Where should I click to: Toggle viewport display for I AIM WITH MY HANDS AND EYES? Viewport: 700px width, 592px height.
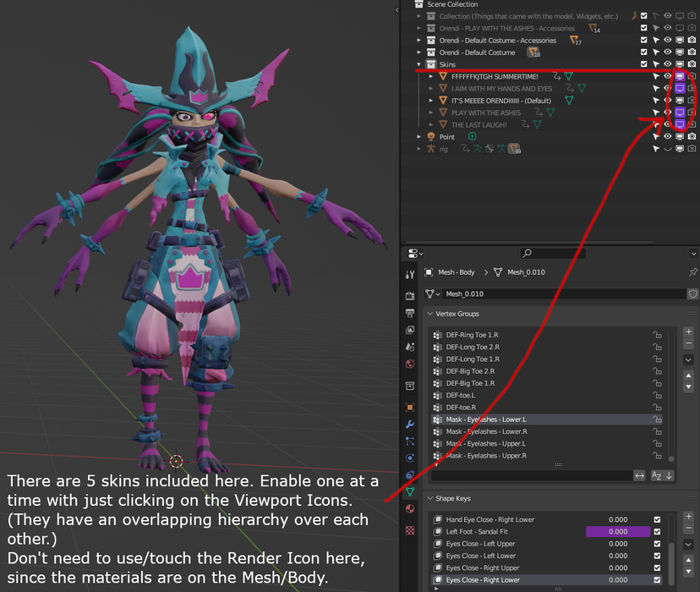[x=680, y=89]
